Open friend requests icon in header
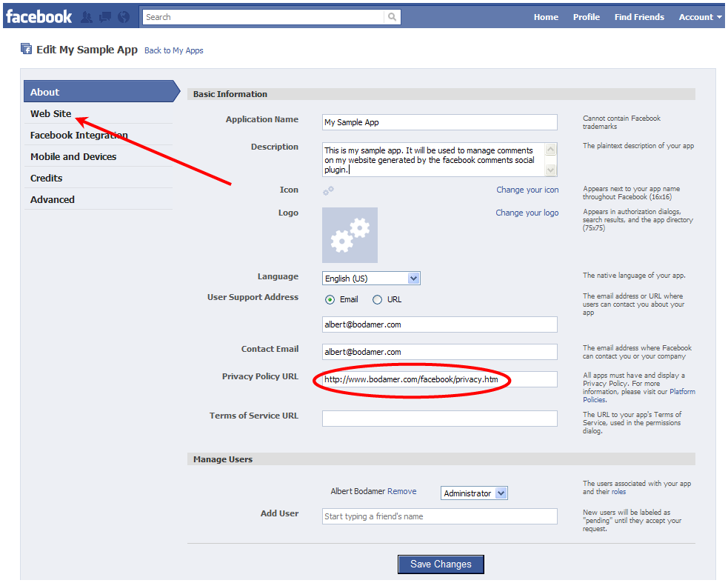 coord(87,17)
